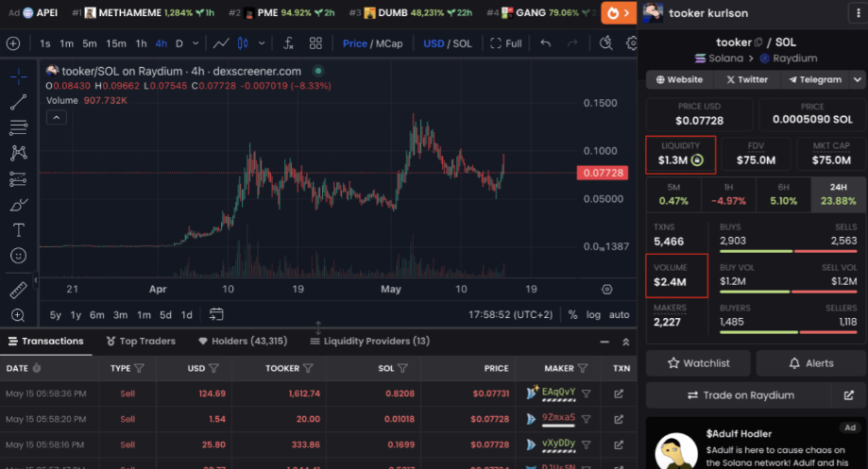Viewport: 868px width, 469px height.
Task: Select the 1y chart range
Action: point(76,314)
